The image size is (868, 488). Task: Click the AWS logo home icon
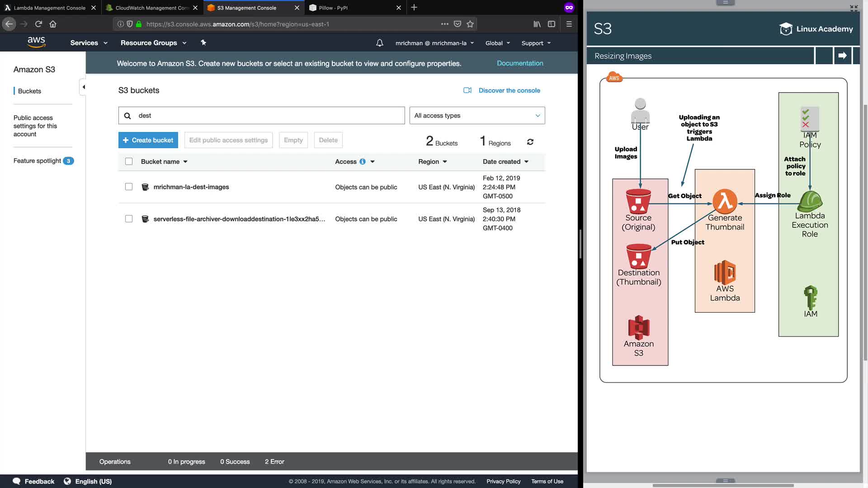pos(36,42)
